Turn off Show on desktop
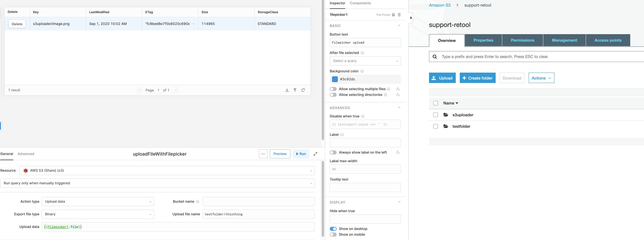The image size is (644, 240). point(333,229)
